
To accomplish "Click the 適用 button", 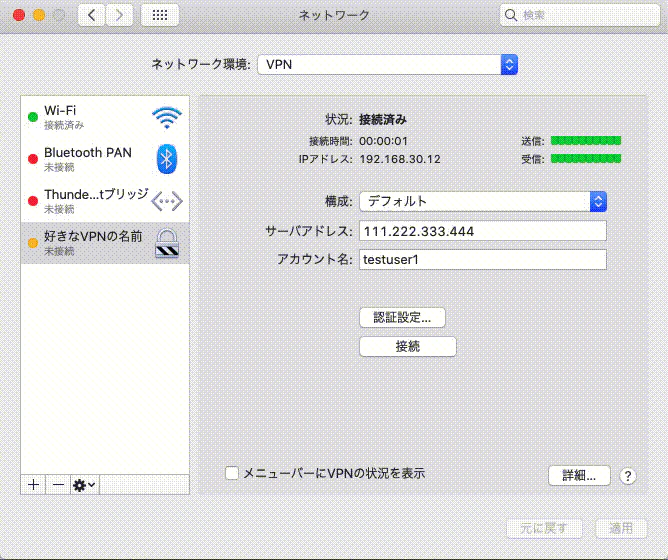I will (x=621, y=528).
